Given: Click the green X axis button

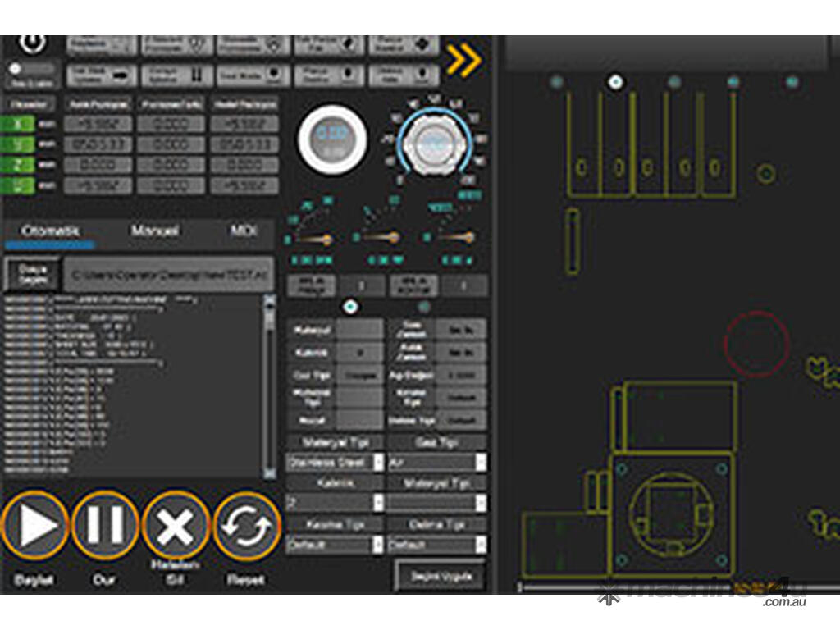Looking at the screenshot, I should click(x=21, y=125).
